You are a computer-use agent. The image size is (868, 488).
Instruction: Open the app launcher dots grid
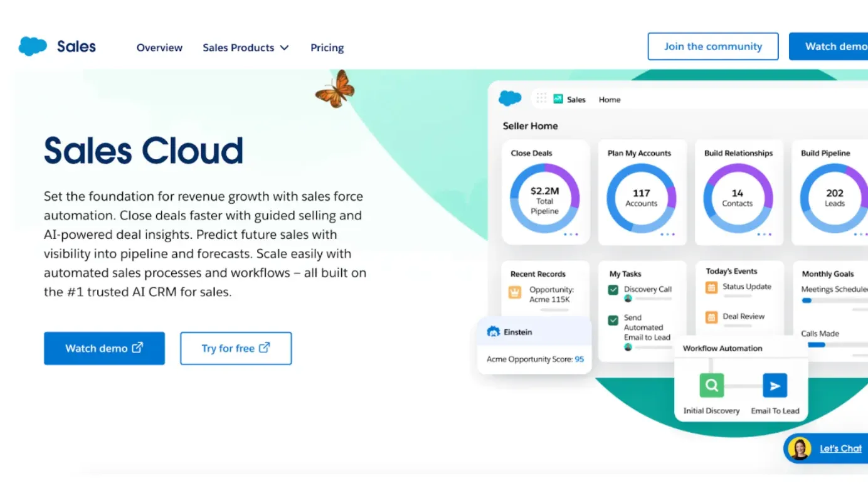click(541, 98)
